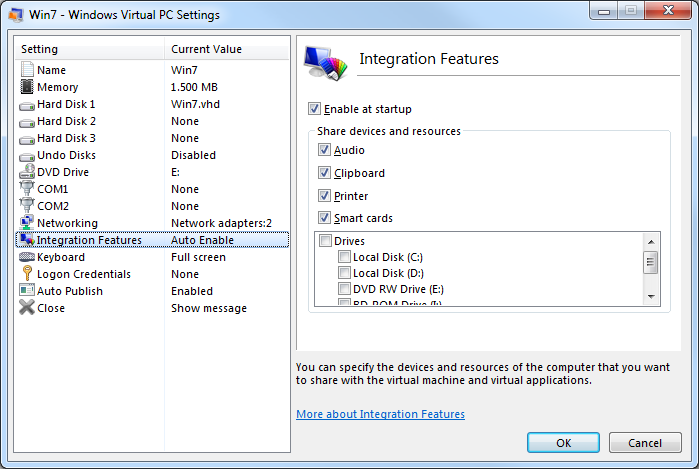Click the Memory chip icon
Image resolution: width=699 pixels, height=469 pixels.
point(27,86)
